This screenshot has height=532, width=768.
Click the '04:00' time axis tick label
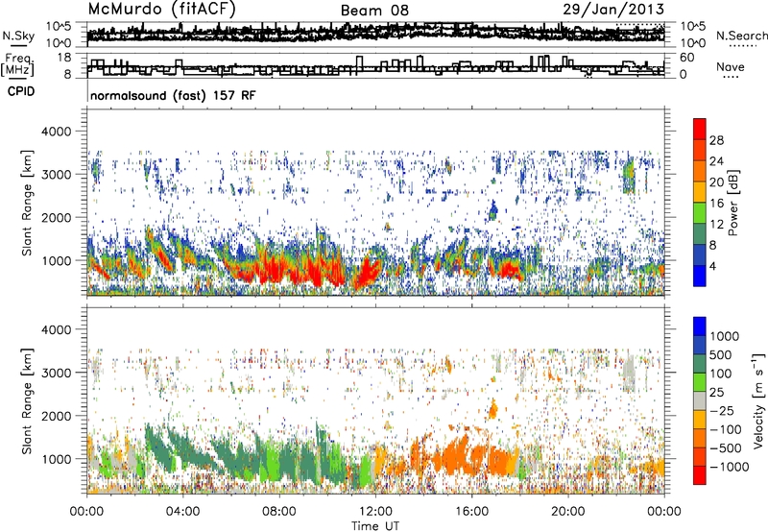click(182, 512)
